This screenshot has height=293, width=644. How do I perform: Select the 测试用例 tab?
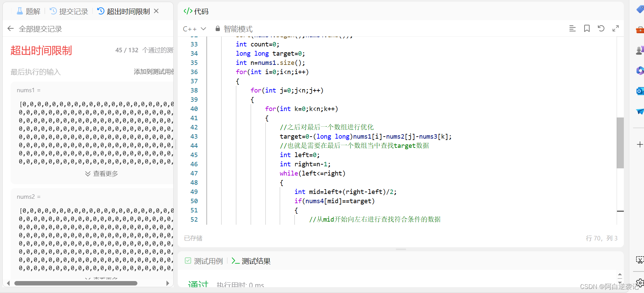(x=204, y=261)
